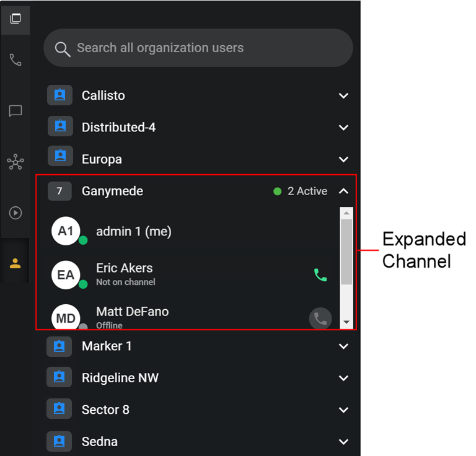The height and width of the screenshot is (456, 476).
Task: Click the Marker 1 channel name
Action: click(107, 346)
